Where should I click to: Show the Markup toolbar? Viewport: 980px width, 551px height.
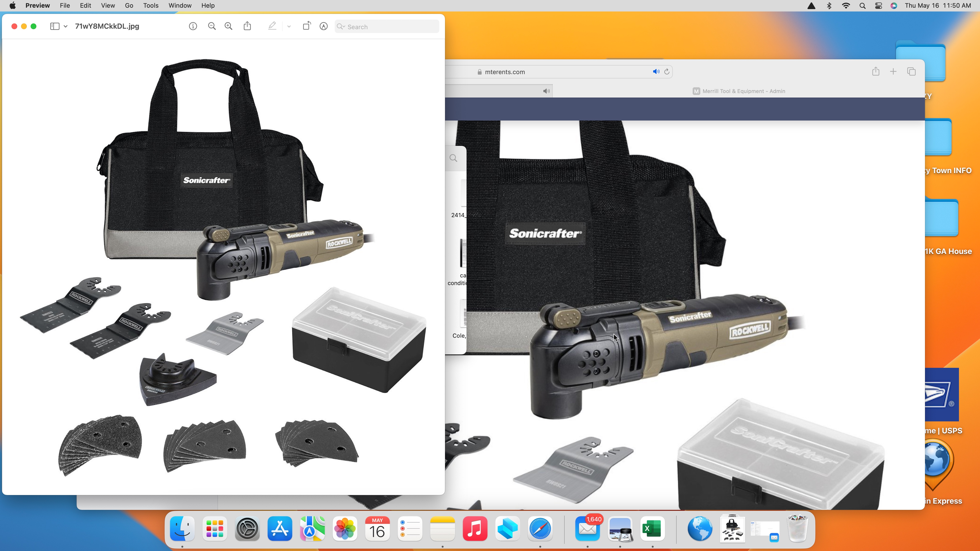pyautogui.click(x=323, y=26)
